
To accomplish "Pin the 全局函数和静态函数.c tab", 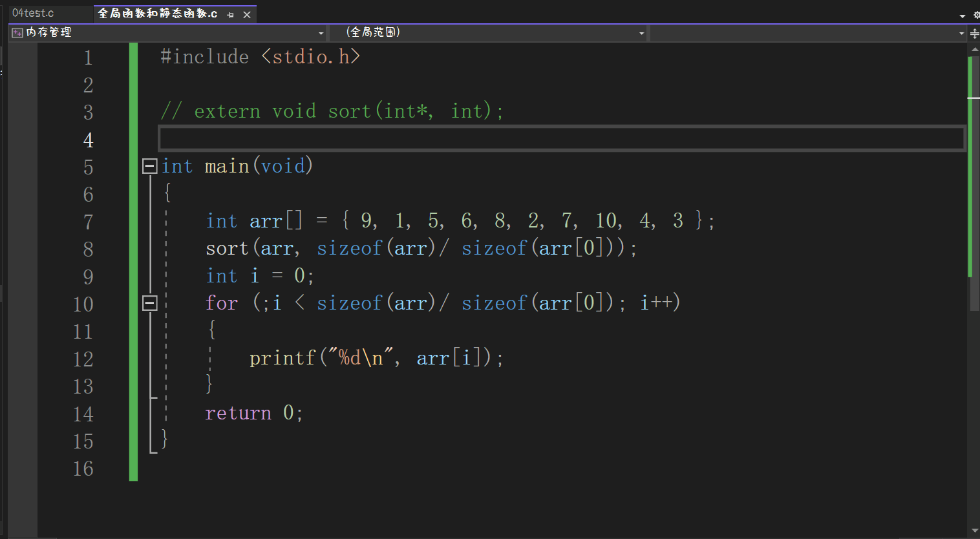I will (231, 14).
